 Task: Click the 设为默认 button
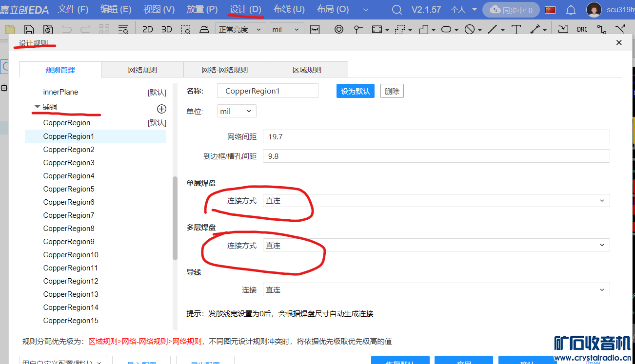pyautogui.click(x=355, y=91)
